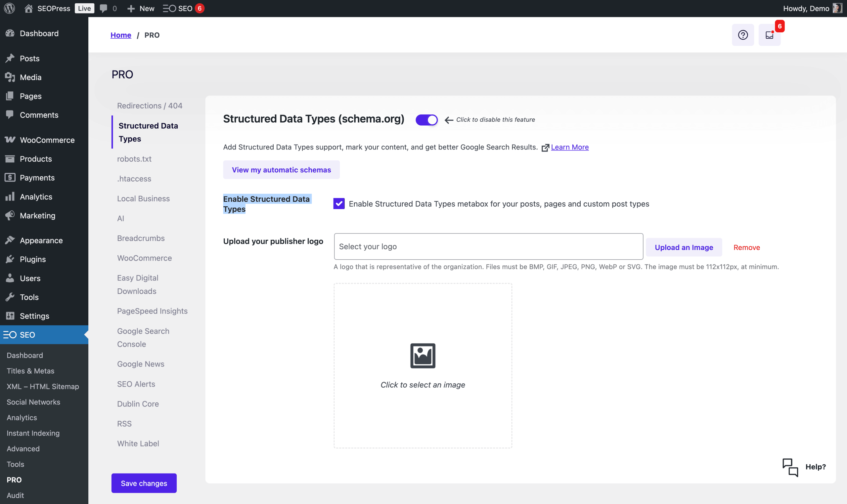Open the help question-mark icon

pyautogui.click(x=743, y=35)
